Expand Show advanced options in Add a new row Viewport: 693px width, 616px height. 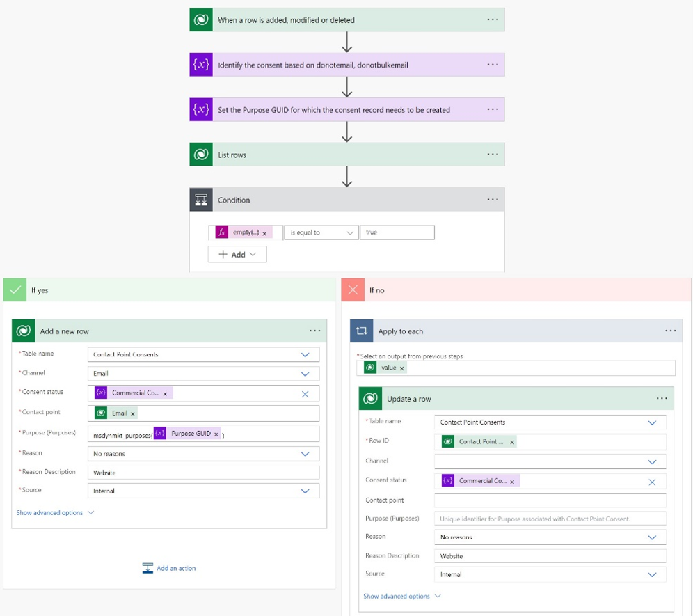coord(55,513)
